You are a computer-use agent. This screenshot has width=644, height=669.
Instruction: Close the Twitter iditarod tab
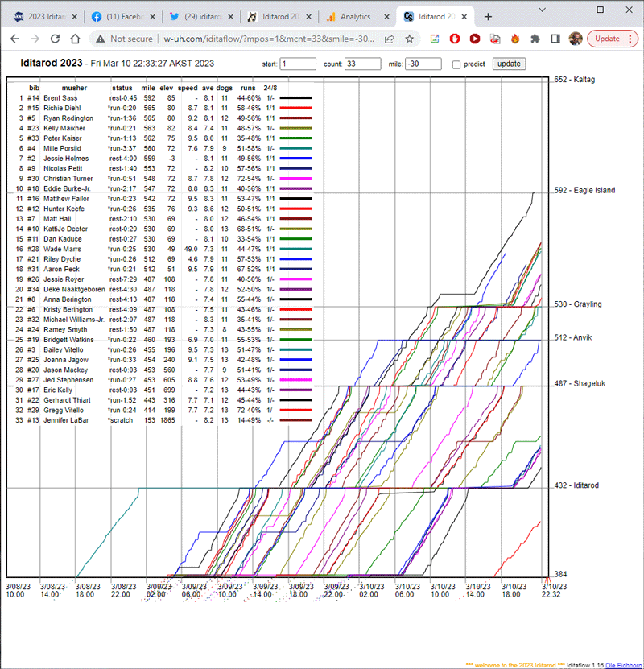click(230, 17)
